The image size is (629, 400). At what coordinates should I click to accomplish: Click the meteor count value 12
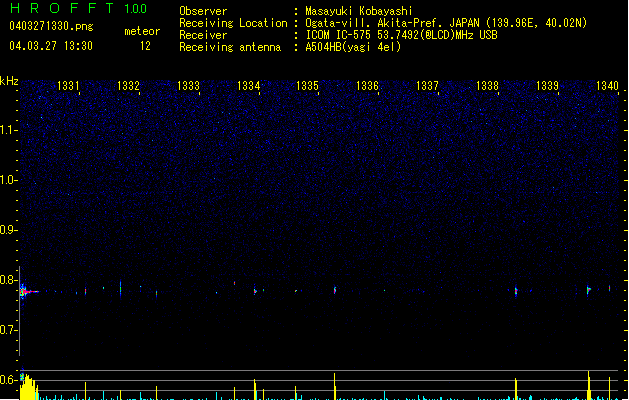click(x=145, y=46)
